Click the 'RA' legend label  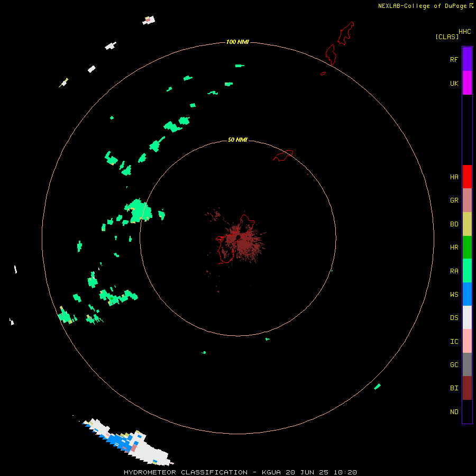pyautogui.click(x=454, y=271)
